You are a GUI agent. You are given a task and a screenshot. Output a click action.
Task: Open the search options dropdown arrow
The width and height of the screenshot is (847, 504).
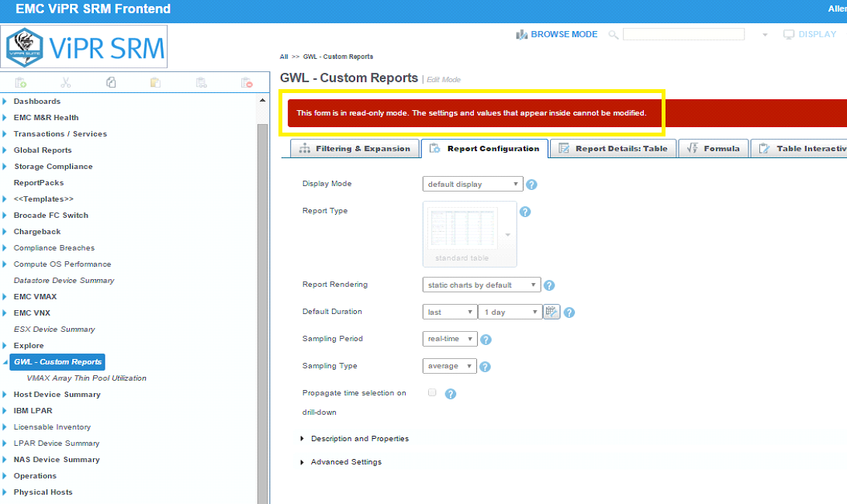765,35
